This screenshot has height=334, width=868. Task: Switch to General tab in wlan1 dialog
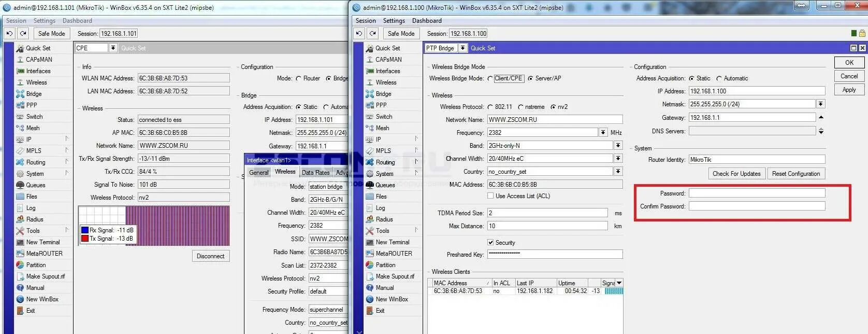[x=259, y=173]
